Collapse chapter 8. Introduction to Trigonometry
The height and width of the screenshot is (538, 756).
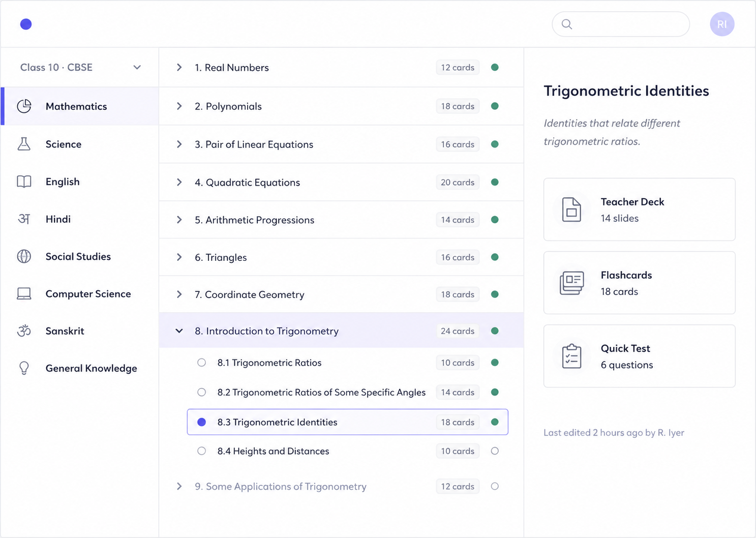(179, 331)
